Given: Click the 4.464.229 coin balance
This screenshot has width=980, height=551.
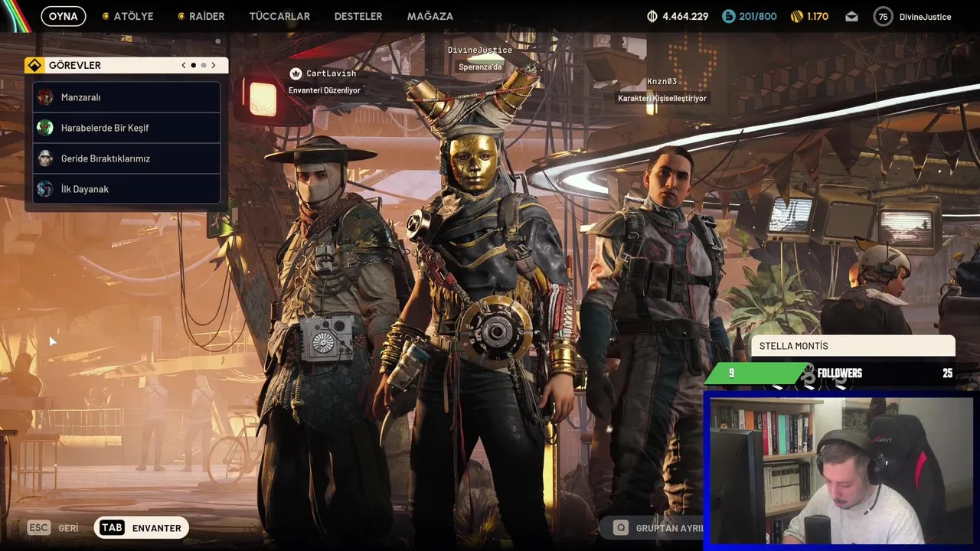Looking at the screenshot, I should click(685, 16).
